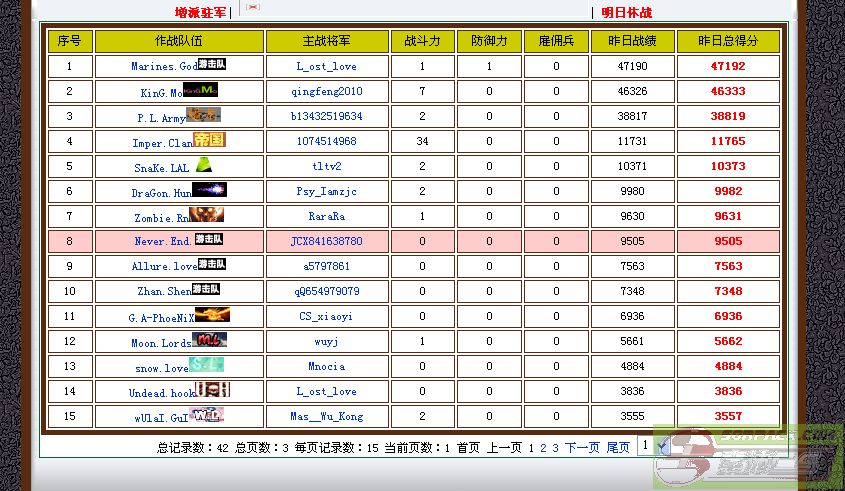The image size is (845, 491).
Task: Click the 明日休战 link
Action: [x=626, y=13]
